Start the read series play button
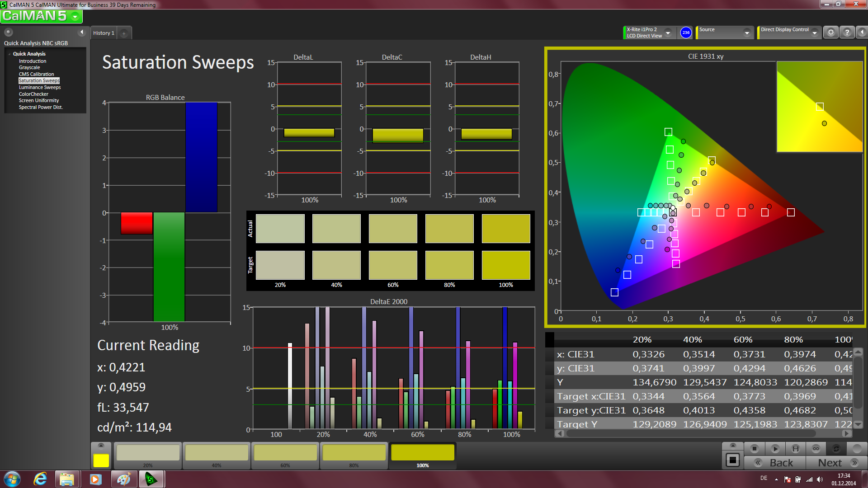Viewport: 868px width, 488px height. pyautogui.click(x=775, y=449)
